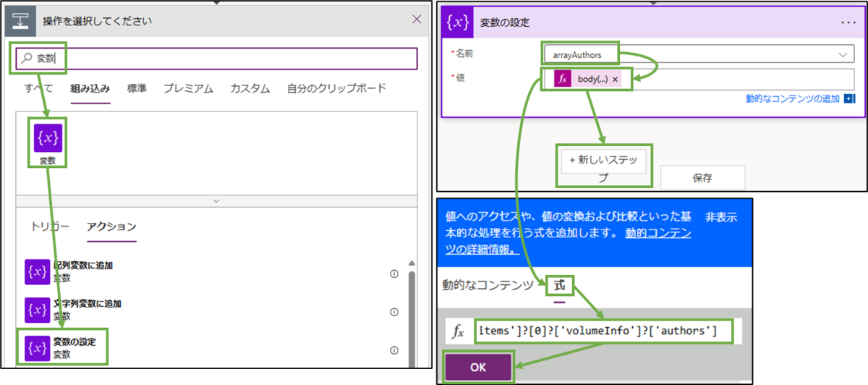868x385 pixels.
Task: Click the icon beside 文字列変数に追加
Action: pos(37,309)
